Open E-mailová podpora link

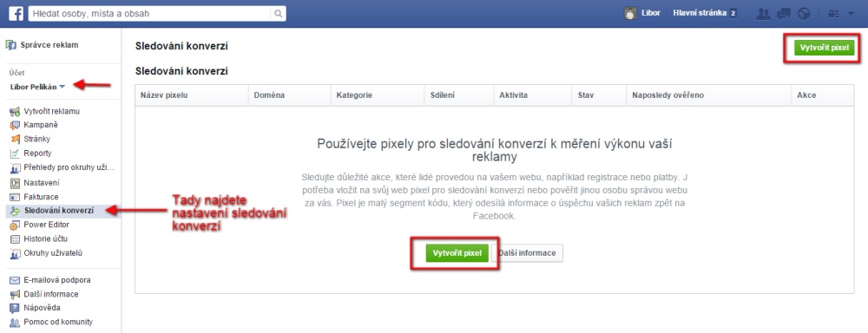pyautogui.click(x=57, y=280)
